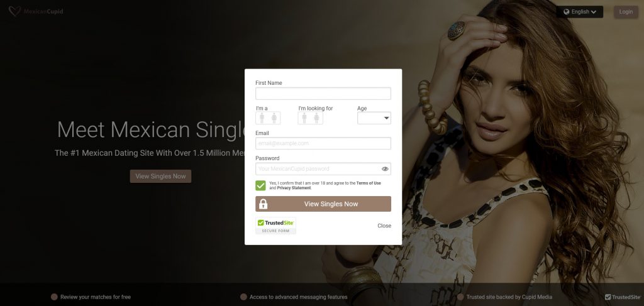Select the male icon under I'm a
Viewport: 644px width, 306px height.
(262, 118)
